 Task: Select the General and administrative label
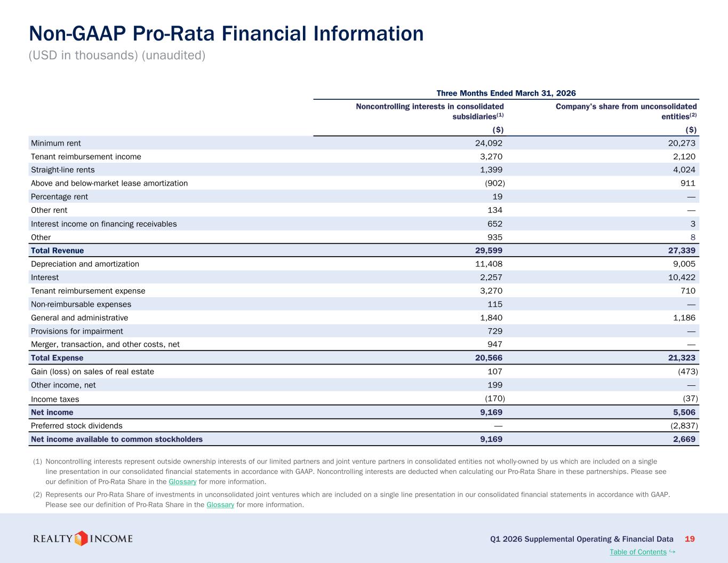pos(79,318)
